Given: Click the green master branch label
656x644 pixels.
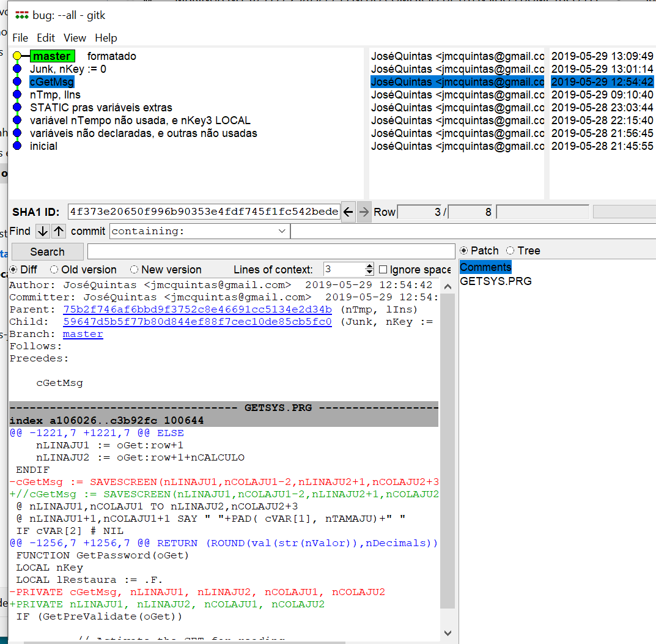Looking at the screenshot, I should click(x=52, y=56).
